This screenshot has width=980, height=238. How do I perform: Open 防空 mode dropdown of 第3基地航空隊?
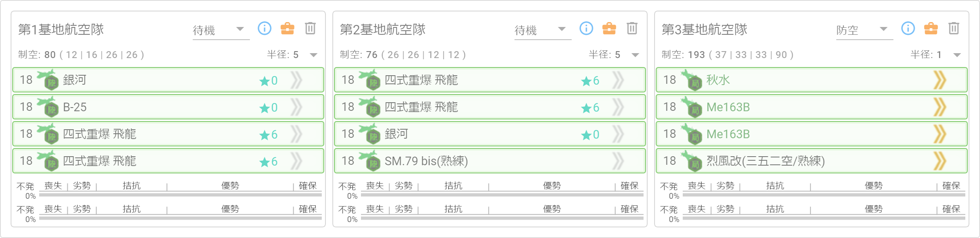click(x=864, y=30)
